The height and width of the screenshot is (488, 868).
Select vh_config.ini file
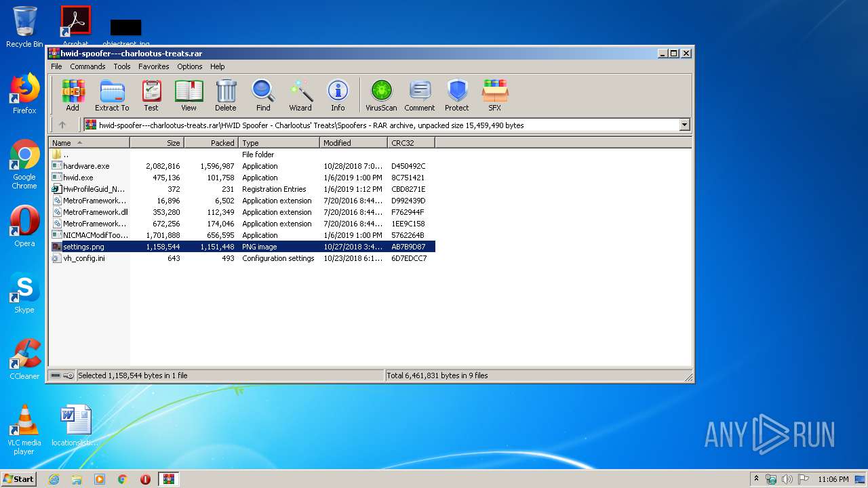point(243,258)
